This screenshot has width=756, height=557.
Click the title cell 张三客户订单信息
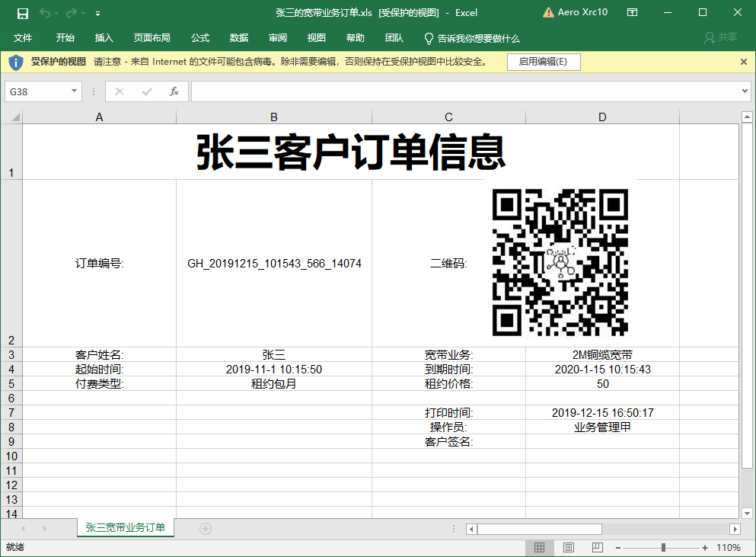[x=350, y=152]
